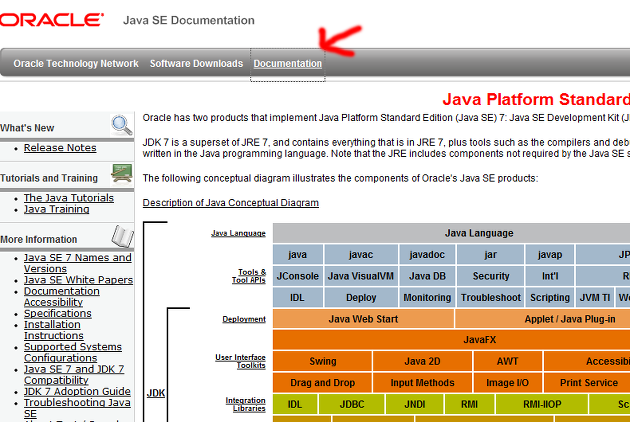Go to the Java Training link

tap(57, 209)
